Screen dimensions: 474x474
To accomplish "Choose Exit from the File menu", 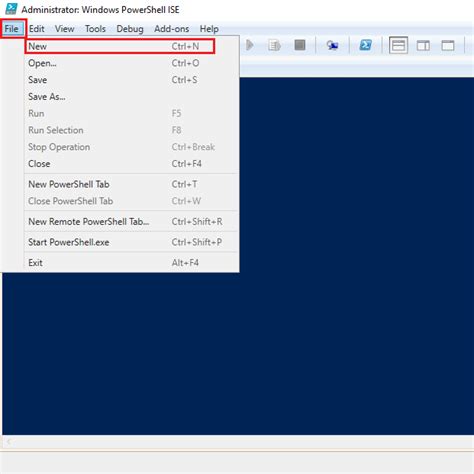I will click(132, 262).
